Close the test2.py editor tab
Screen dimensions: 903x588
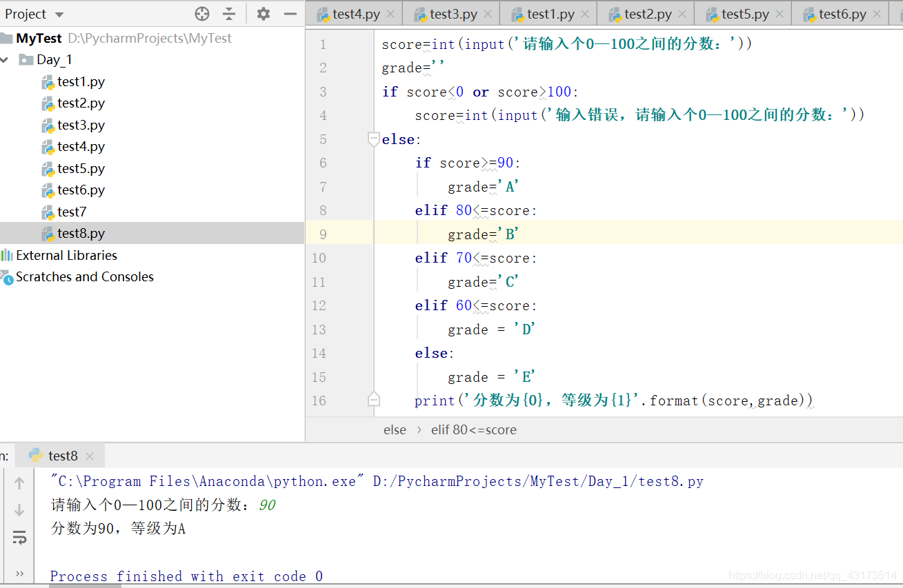point(682,14)
